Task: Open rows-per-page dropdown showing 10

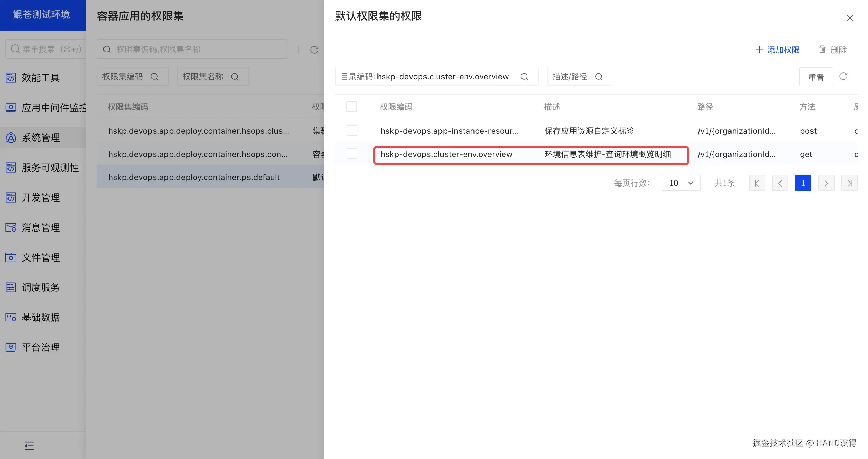Action: 681,183
